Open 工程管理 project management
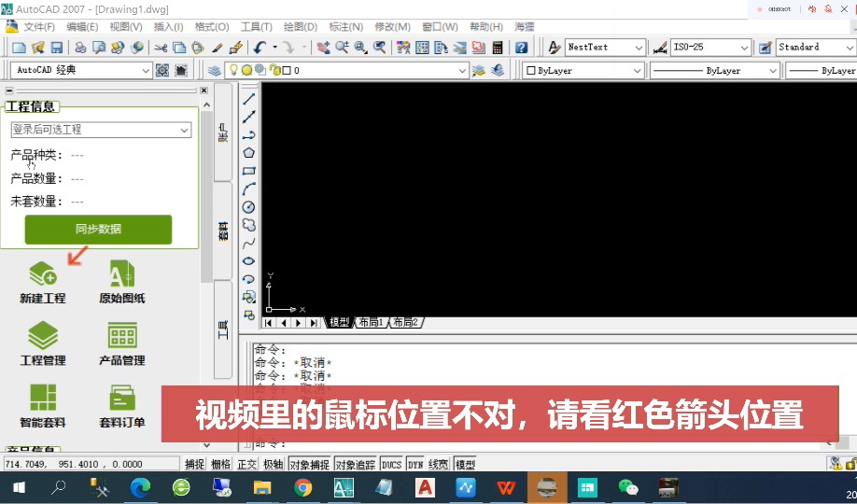This screenshot has height=504, width=857. 43,343
